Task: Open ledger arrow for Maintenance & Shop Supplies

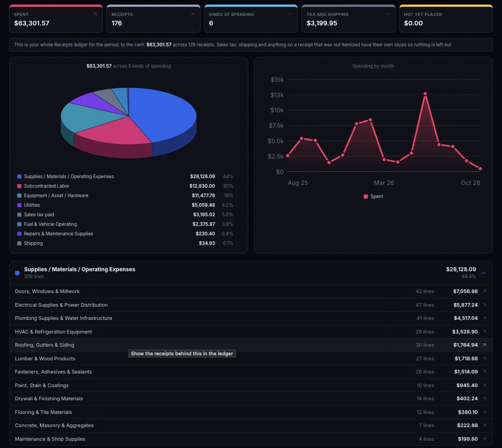Action: [x=484, y=439]
